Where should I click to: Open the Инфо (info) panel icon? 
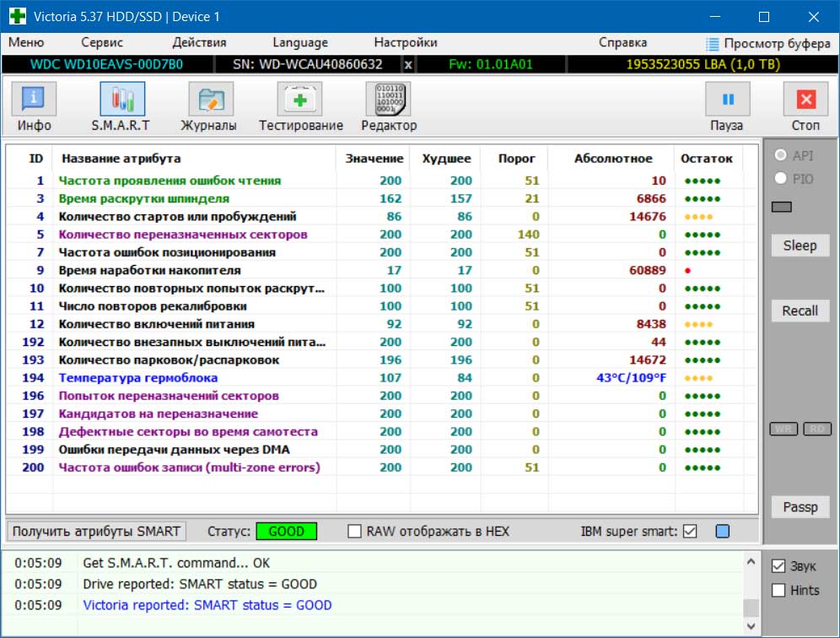pos(34,100)
